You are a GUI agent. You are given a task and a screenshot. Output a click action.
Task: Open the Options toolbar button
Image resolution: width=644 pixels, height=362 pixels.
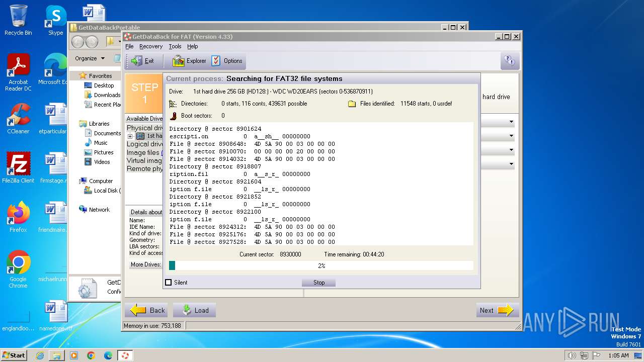[227, 61]
